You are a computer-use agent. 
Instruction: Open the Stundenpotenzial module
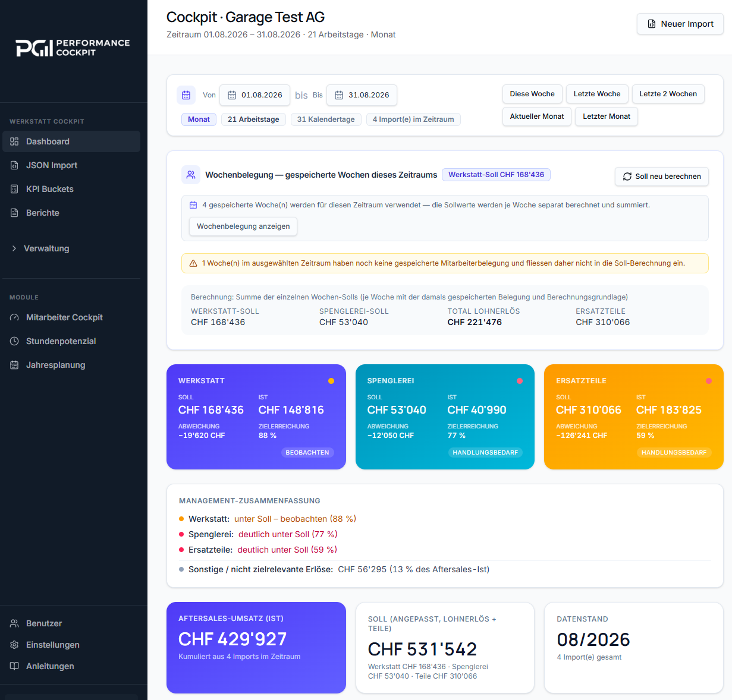click(71, 341)
